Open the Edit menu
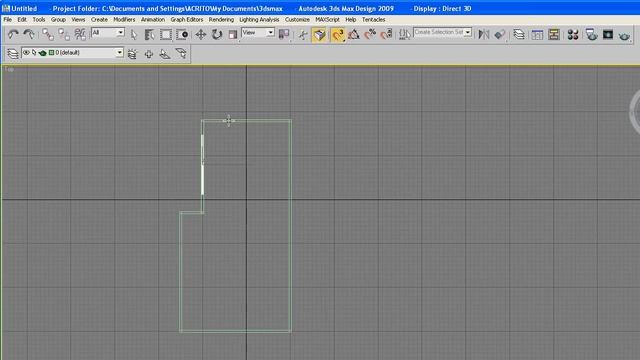Viewport: 640px width, 360px height. (22, 20)
